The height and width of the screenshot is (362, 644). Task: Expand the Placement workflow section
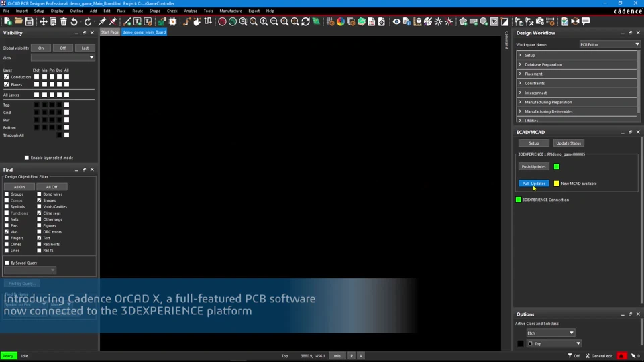click(577, 74)
